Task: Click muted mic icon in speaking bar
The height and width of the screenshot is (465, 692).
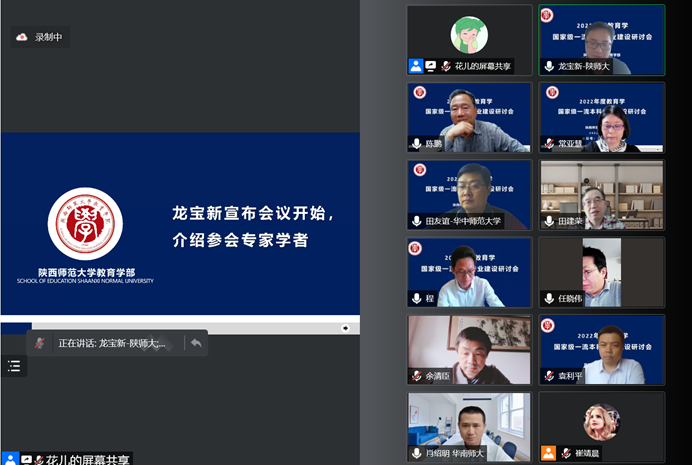Action: [x=40, y=343]
